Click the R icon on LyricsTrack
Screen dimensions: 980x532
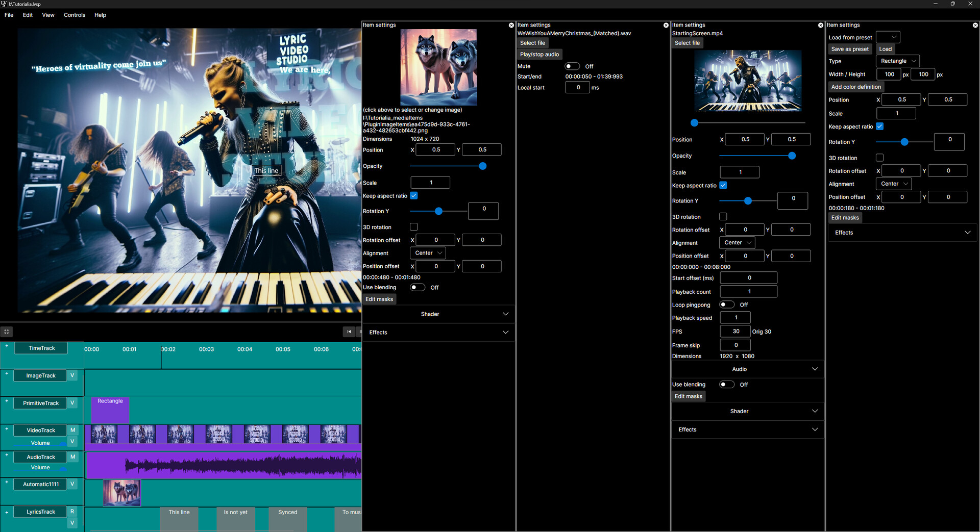coord(72,511)
